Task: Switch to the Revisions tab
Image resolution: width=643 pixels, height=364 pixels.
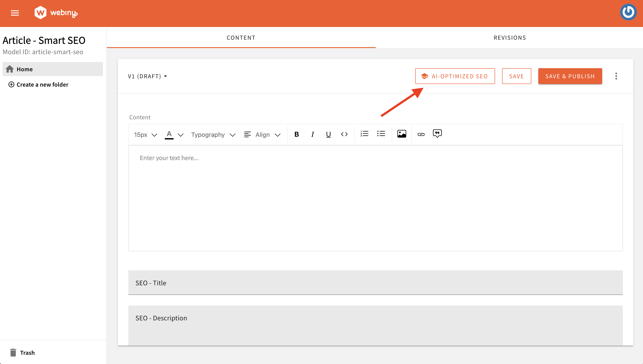Action: point(510,37)
